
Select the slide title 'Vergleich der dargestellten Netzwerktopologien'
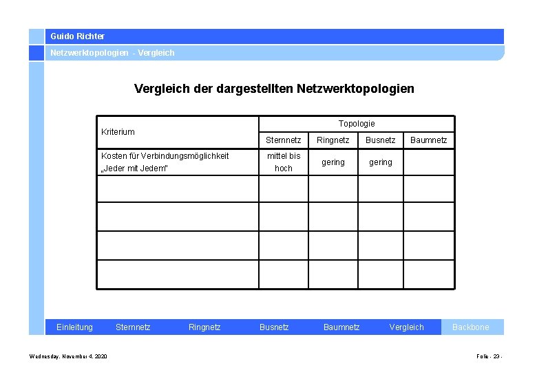click(x=274, y=89)
